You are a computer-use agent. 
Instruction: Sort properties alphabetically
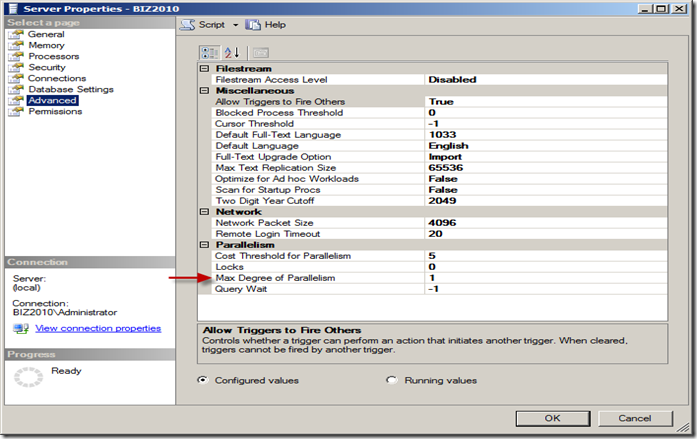point(232,53)
